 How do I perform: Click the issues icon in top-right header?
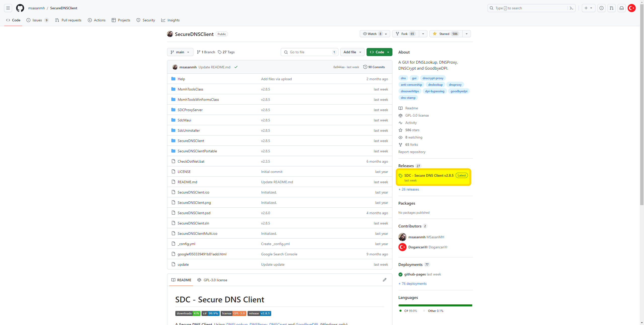(601, 8)
